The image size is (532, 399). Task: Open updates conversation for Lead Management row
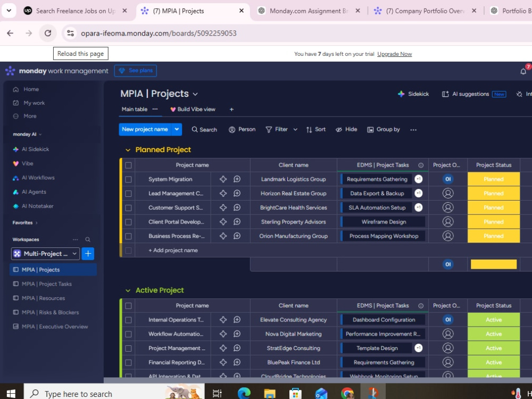tap(237, 194)
